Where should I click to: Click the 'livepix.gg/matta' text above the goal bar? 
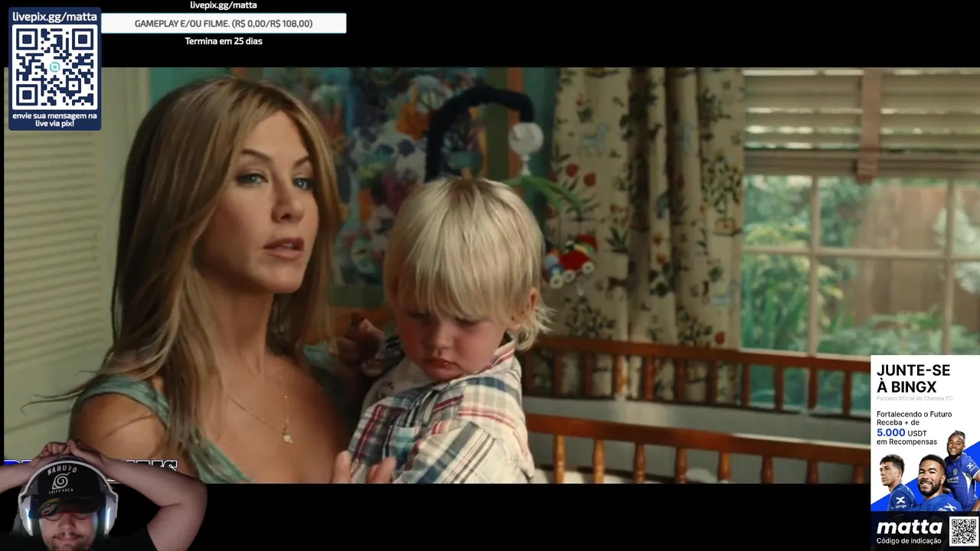coord(224,5)
